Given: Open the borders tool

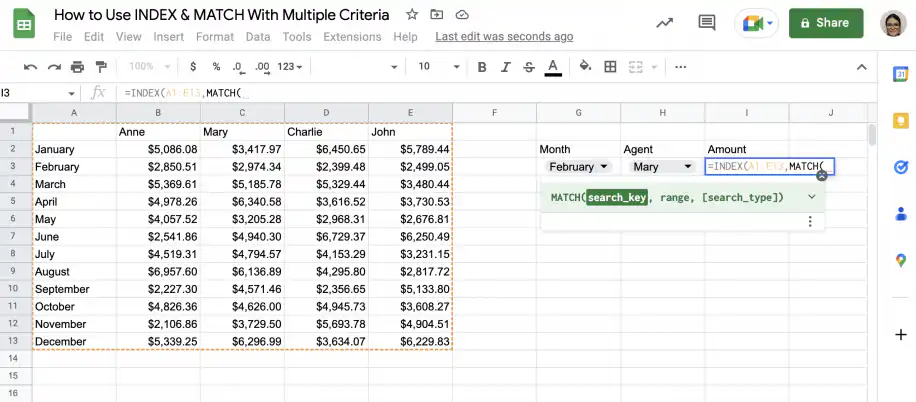Looking at the screenshot, I should click(x=610, y=67).
